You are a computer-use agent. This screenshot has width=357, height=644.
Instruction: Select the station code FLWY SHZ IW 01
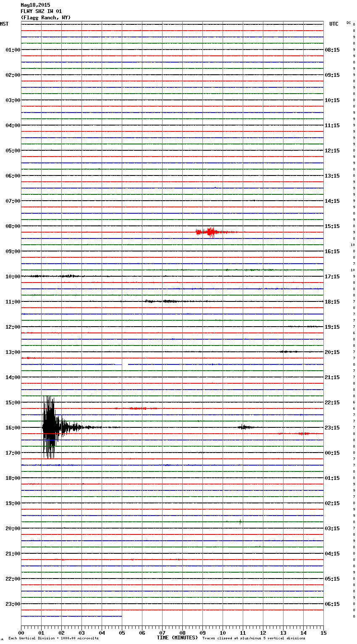click(41, 11)
